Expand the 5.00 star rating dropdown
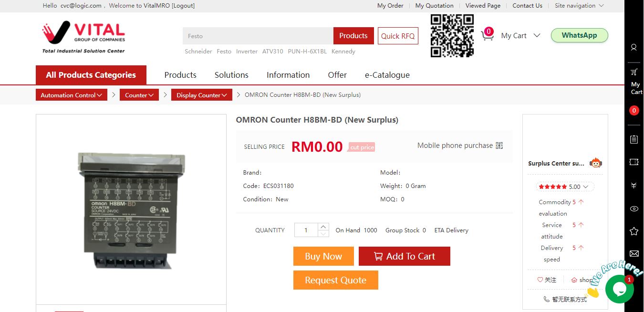644x312 pixels. point(565,187)
